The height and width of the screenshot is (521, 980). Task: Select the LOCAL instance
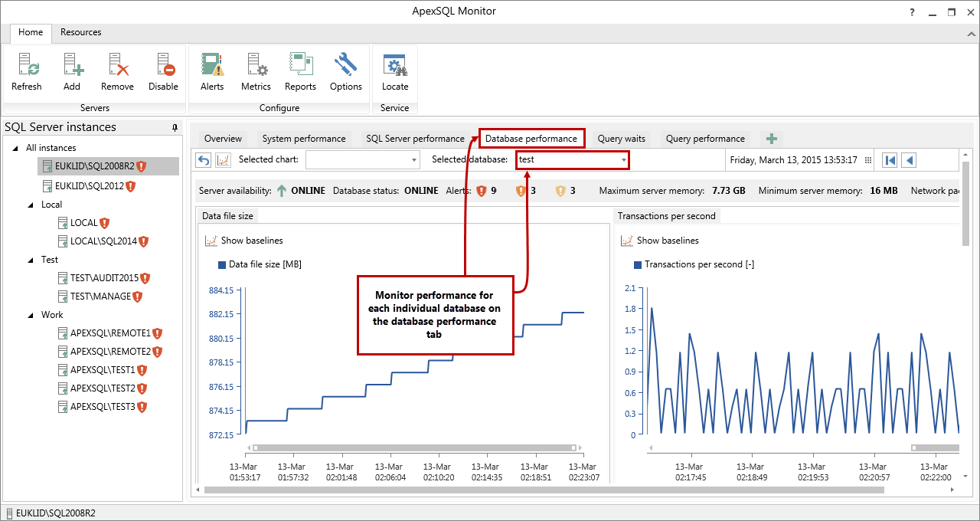(x=83, y=223)
